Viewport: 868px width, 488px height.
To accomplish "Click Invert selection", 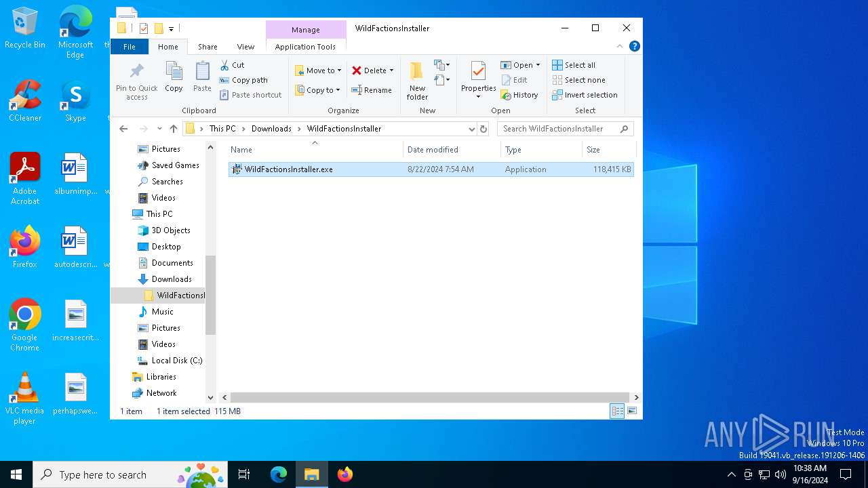I will (x=585, y=95).
